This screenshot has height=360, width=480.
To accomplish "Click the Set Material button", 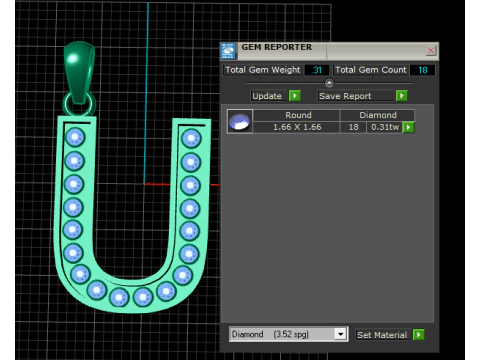I will click(x=383, y=335).
